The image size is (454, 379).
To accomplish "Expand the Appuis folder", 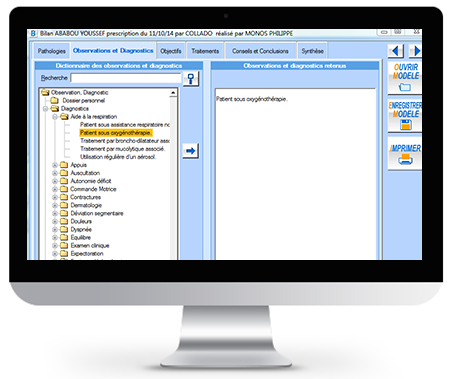I will [55, 165].
